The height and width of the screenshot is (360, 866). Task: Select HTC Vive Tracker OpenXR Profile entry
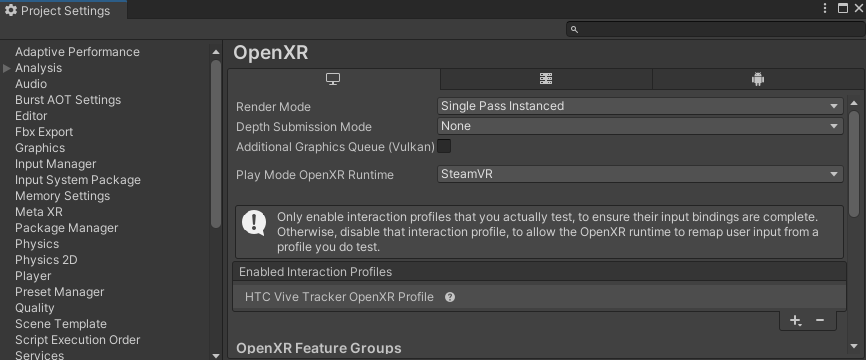(539, 297)
